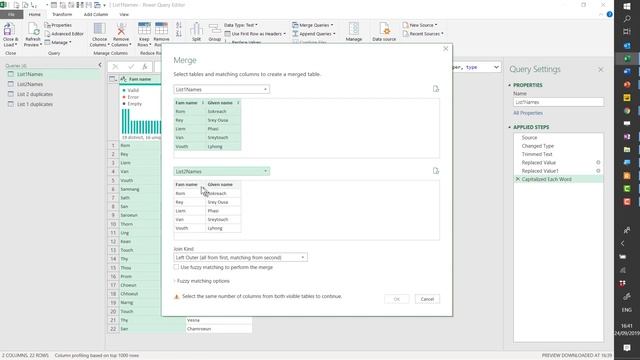Click the fx formula icon

tap(145, 67)
